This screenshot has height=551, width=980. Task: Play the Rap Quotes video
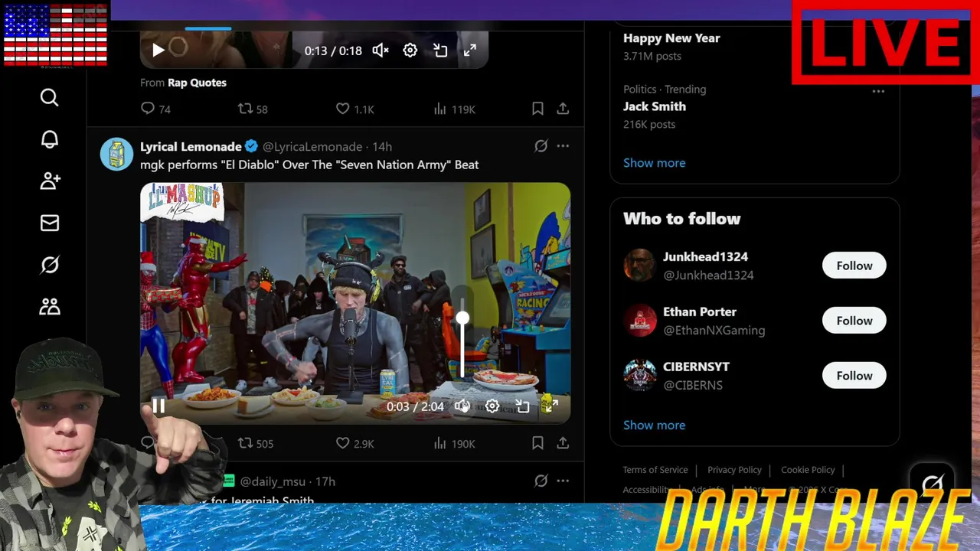point(158,51)
